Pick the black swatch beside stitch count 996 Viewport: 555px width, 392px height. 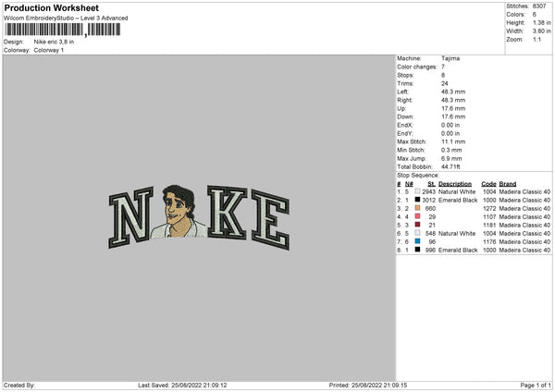tap(417, 250)
